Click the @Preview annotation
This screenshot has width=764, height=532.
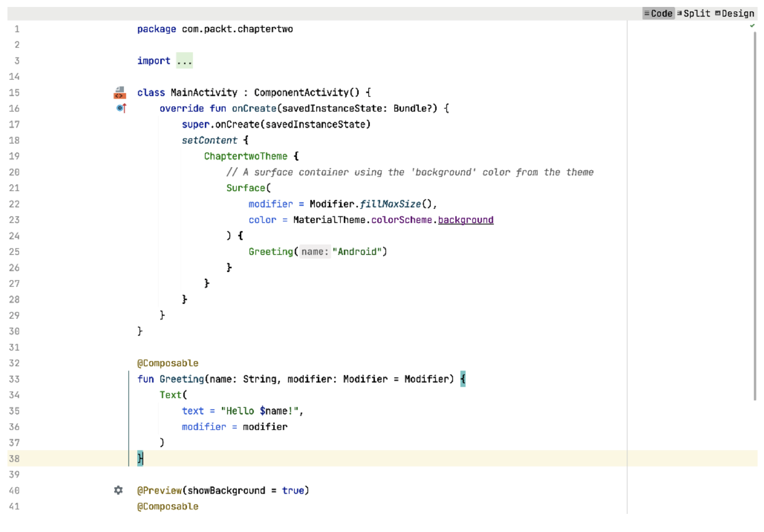click(160, 490)
